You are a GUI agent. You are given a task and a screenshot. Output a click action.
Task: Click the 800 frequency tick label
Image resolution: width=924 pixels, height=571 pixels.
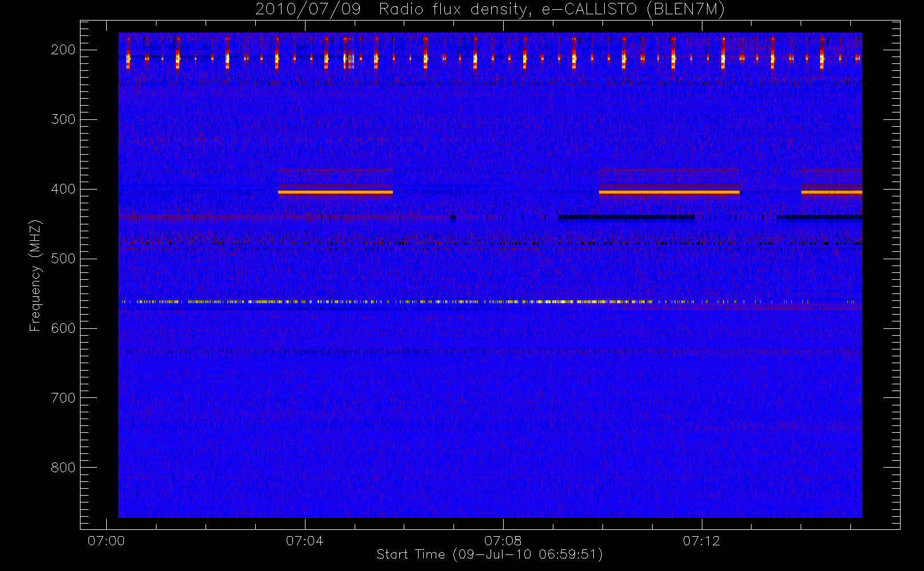pos(63,468)
